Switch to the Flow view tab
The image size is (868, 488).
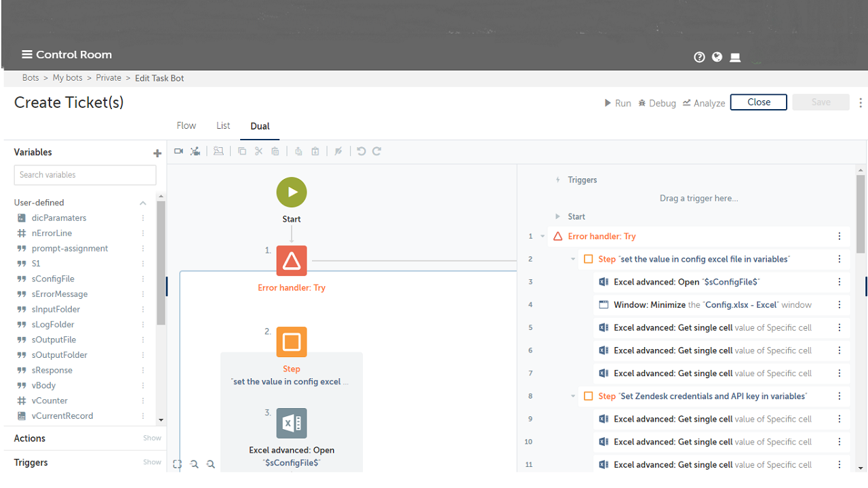coord(186,126)
